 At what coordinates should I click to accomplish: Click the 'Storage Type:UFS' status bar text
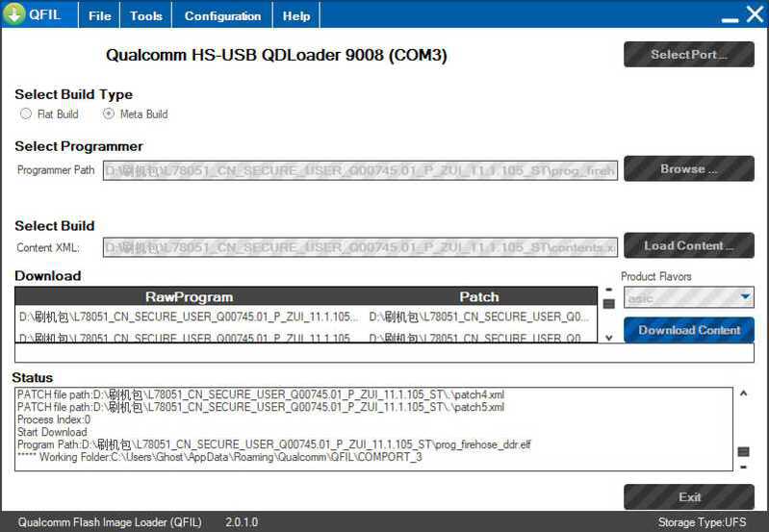(702, 522)
